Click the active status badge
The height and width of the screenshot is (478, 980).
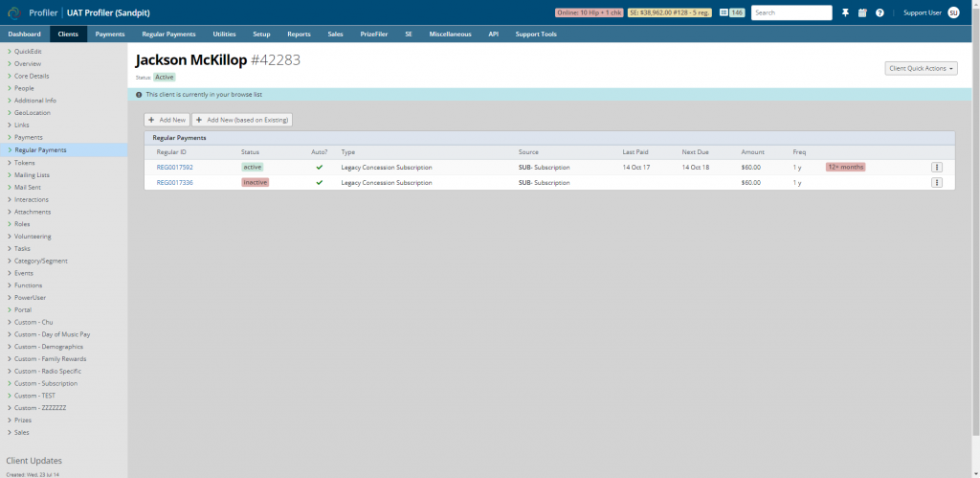tap(253, 167)
